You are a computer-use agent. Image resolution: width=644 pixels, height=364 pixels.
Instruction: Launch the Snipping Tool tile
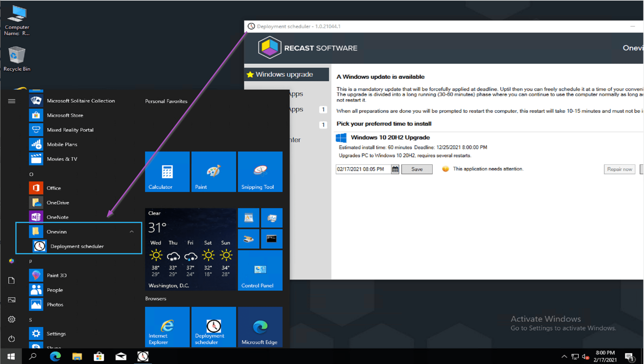click(x=260, y=172)
